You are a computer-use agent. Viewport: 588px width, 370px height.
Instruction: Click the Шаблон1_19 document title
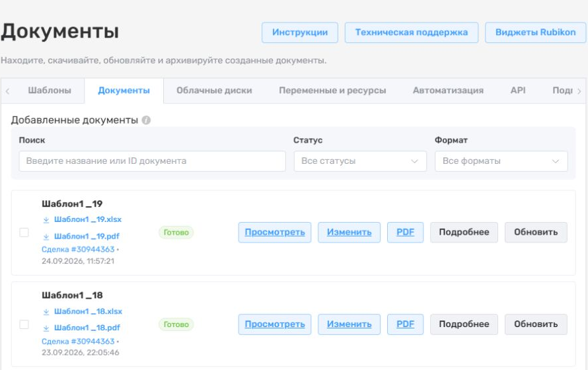(72, 204)
